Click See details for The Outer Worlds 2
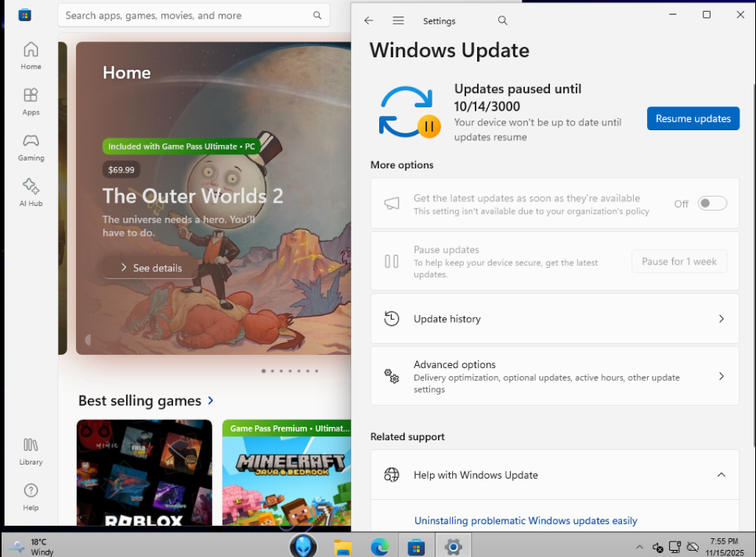Screen dimensions: 756x557 coord(151,268)
